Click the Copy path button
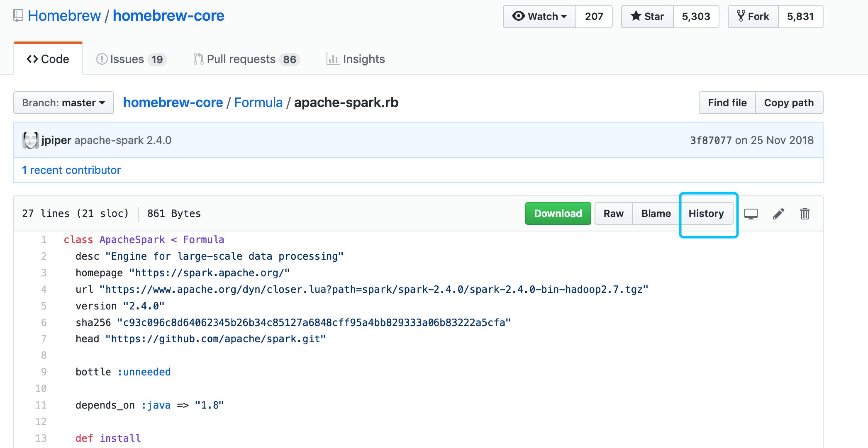 click(789, 103)
